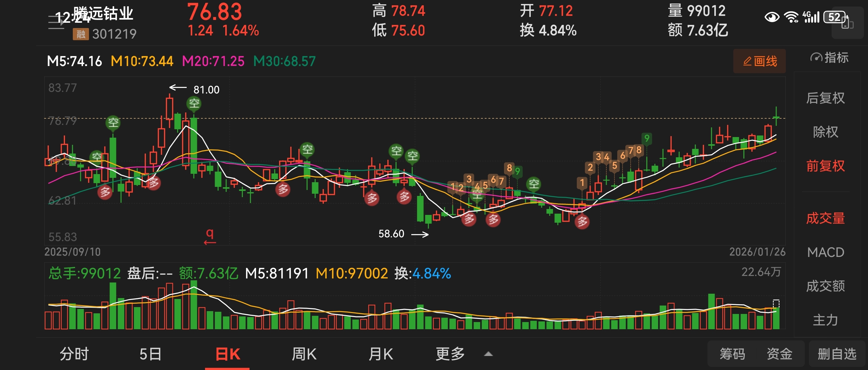Tap the screen rotation icon at top right

(x=847, y=23)
